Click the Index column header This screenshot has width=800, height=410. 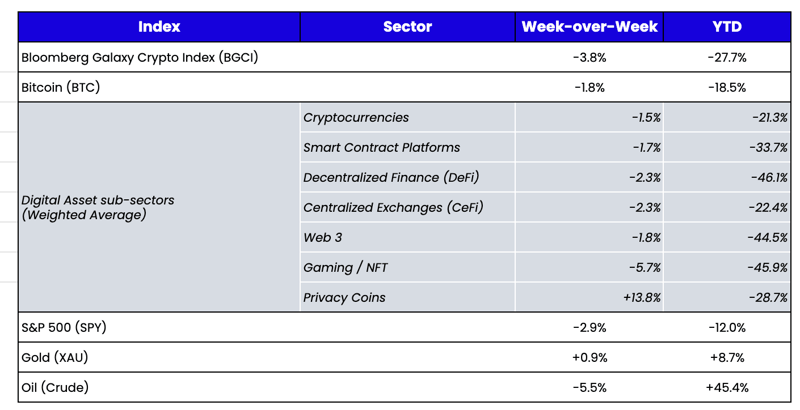(x=159, y=27)
